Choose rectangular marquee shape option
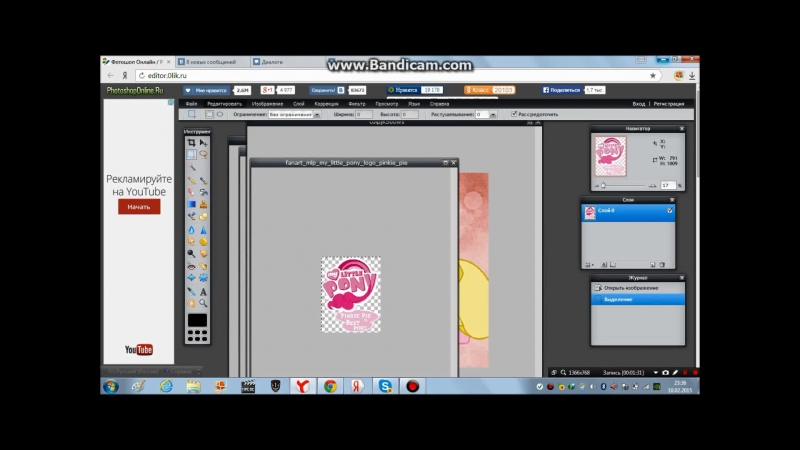 209,114
